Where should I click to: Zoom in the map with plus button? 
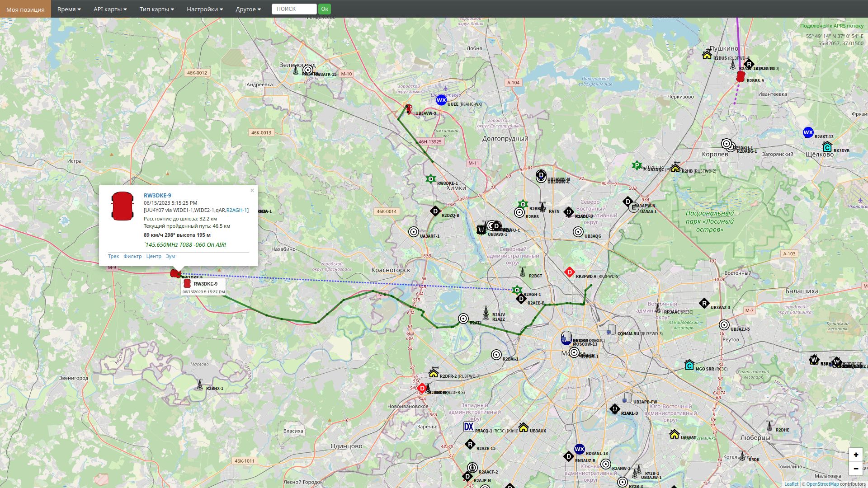pos(856,455)
